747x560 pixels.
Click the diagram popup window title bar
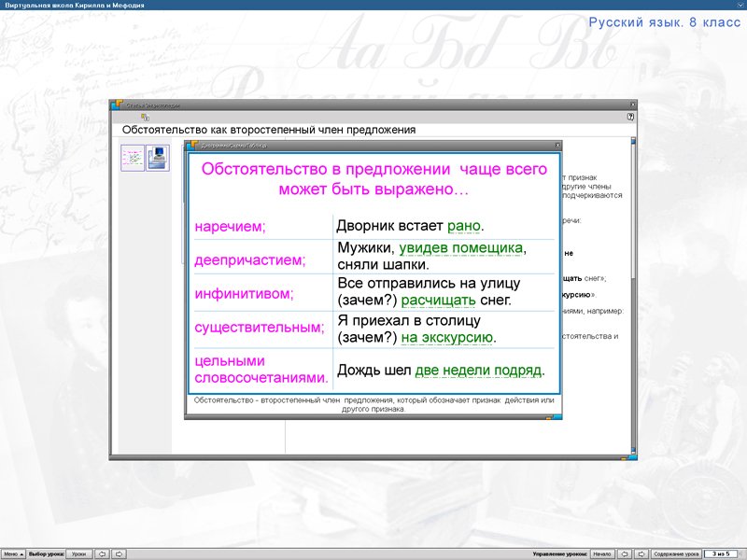373,146
